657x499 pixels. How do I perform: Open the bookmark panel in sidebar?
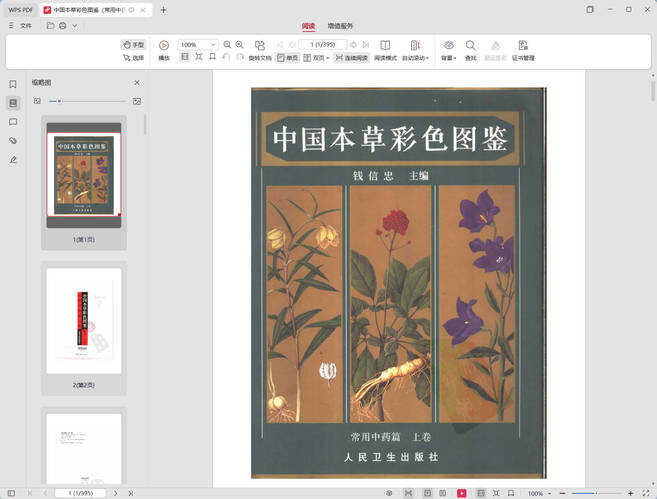pyautogui.click(x=13, y=84)
